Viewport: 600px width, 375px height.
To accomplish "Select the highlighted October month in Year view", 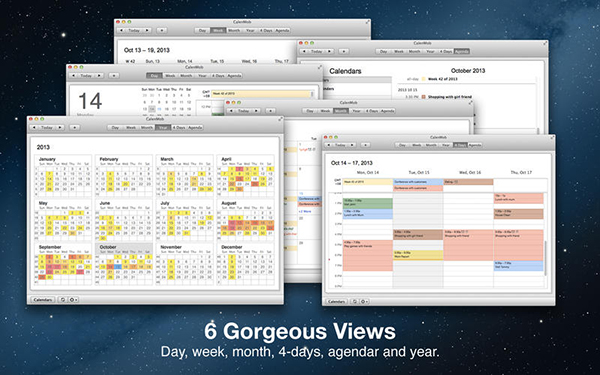I will tap(124, 264).
